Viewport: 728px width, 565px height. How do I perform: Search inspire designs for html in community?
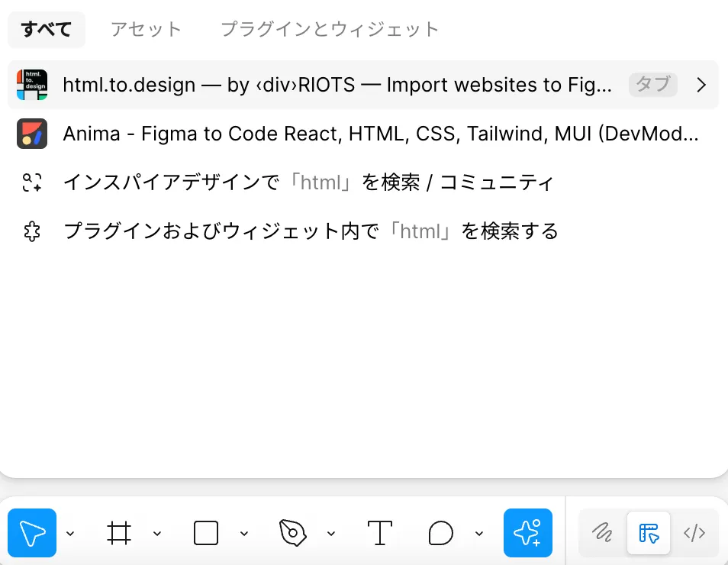point(363,182)
